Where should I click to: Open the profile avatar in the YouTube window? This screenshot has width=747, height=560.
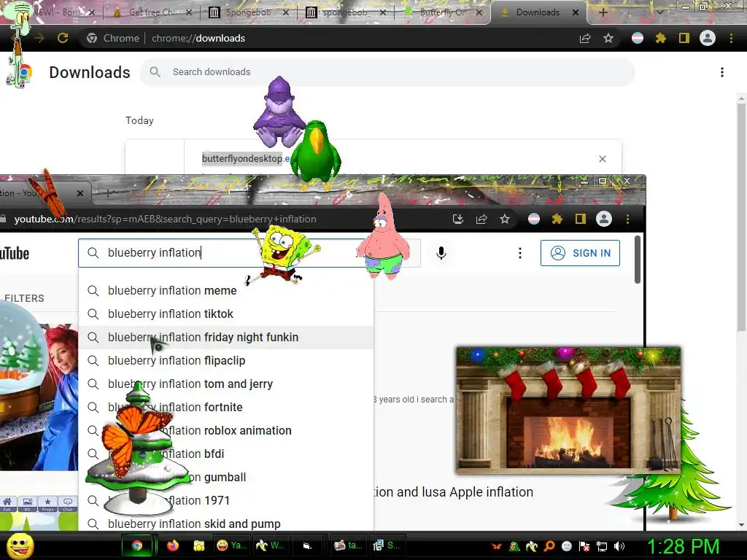tap(603, 219)
